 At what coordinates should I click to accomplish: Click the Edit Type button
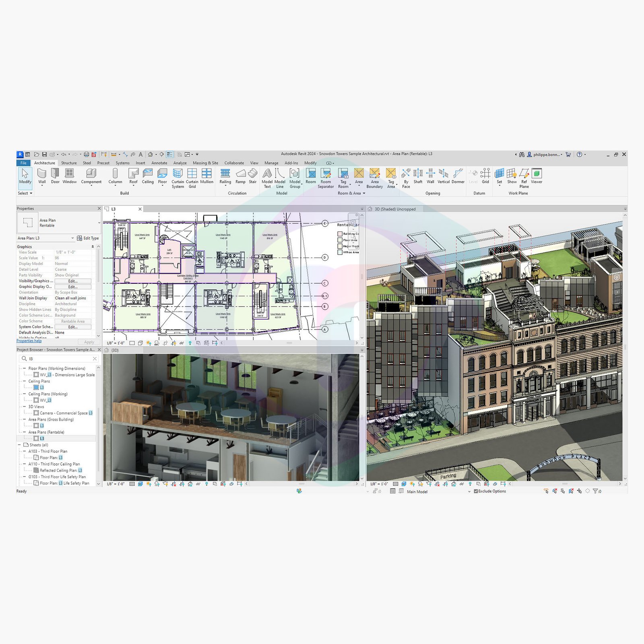pyautogui.click(x=88, y=238)
